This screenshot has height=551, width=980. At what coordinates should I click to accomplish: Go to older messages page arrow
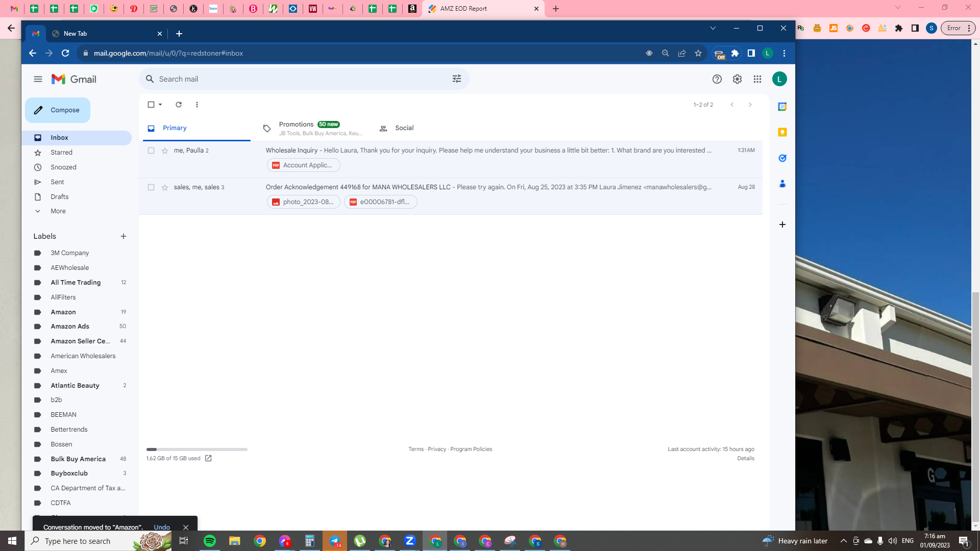[x=750, y=105]
